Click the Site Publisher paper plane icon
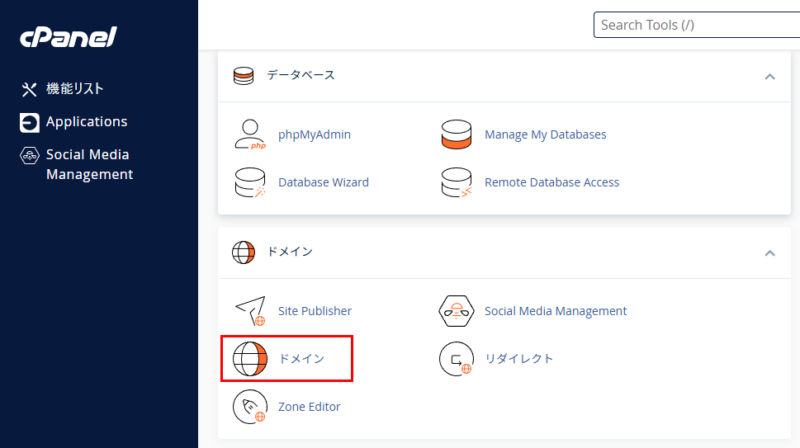Screen dimensions: 800x448 click(249, 311)
